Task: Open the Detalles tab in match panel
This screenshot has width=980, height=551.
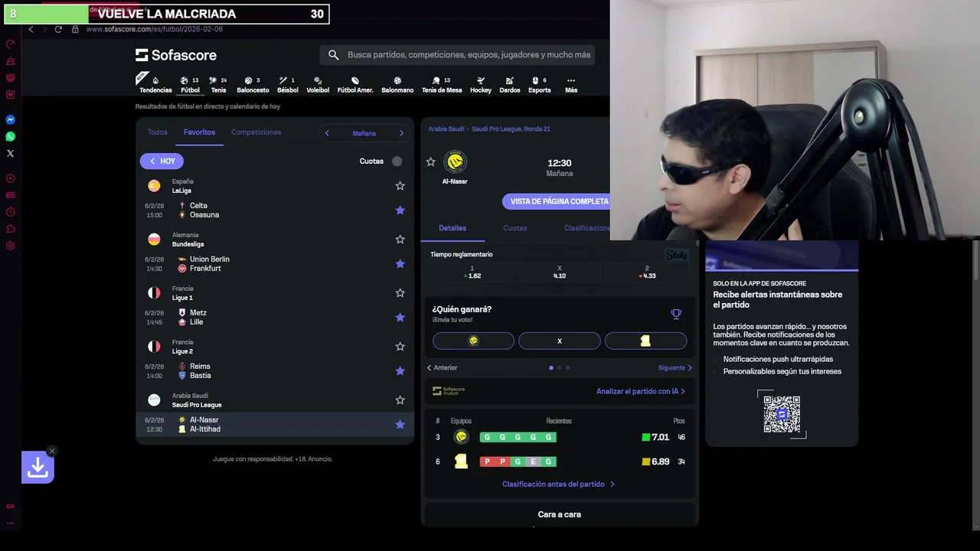Action: (x=452, y=228)
